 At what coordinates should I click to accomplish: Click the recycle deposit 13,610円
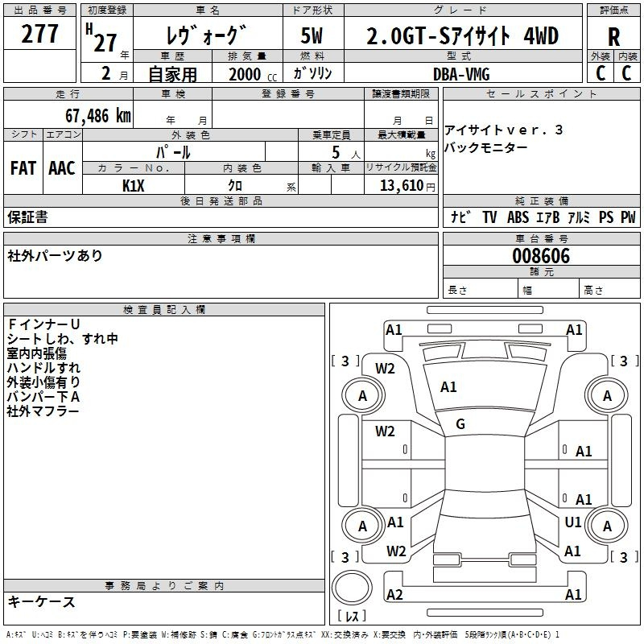click(407, 186)
